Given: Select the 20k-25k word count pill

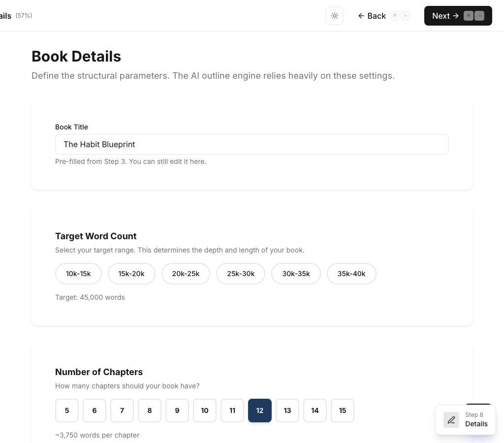Looking at the screenshot, I should pos(186,274).
